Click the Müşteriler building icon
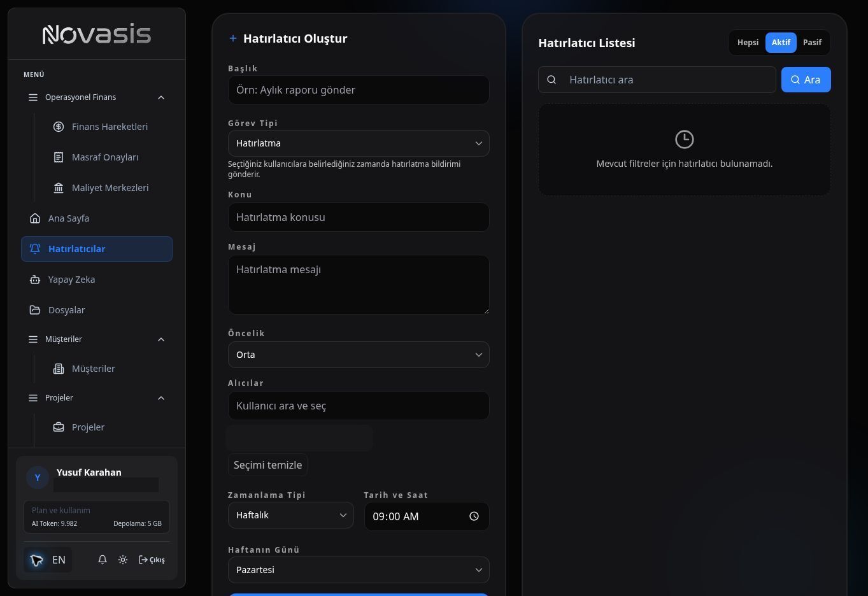The image size is (868, 596). 59,369
